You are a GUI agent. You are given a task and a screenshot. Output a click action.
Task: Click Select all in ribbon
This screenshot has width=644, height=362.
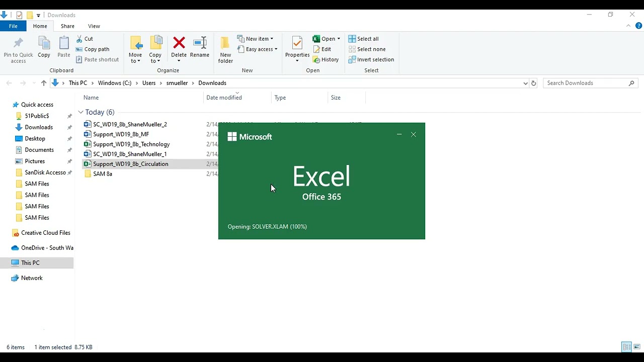(364, 39)
